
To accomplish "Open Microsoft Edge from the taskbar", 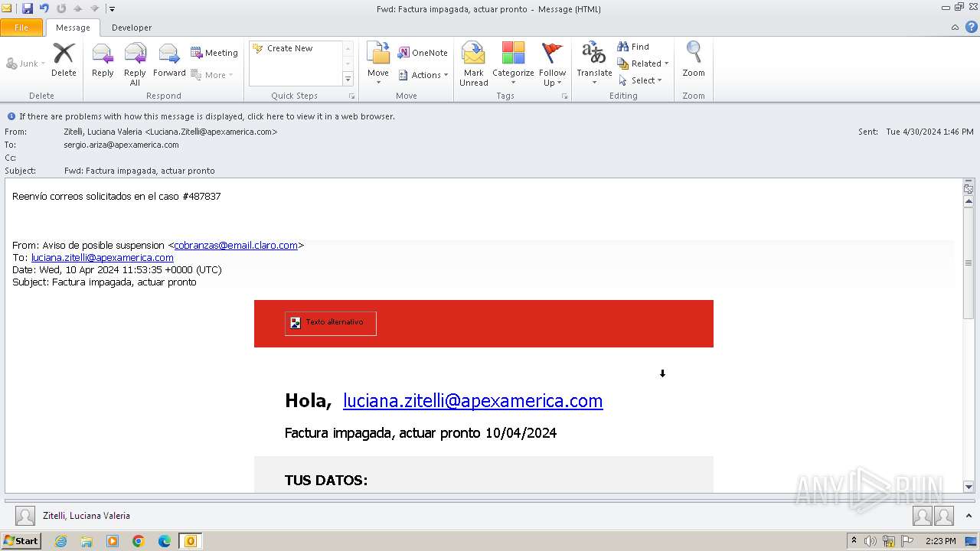I will coord(165,541).
